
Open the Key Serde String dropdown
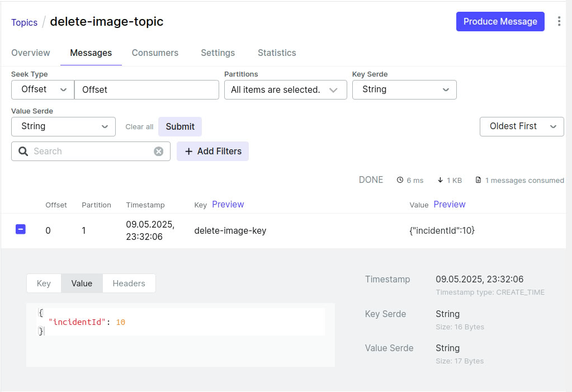[x=404, y=89]
